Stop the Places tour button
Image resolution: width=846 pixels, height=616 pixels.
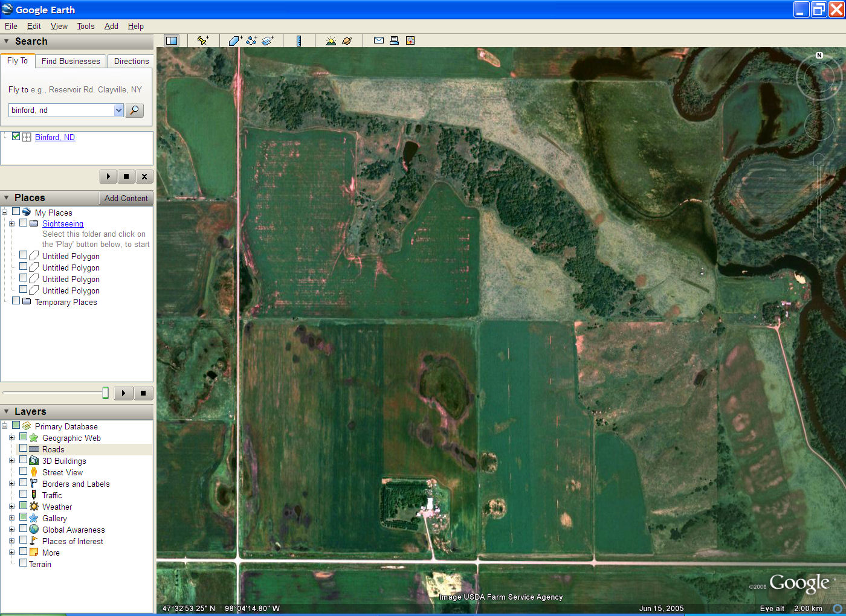tap(143, 393)
